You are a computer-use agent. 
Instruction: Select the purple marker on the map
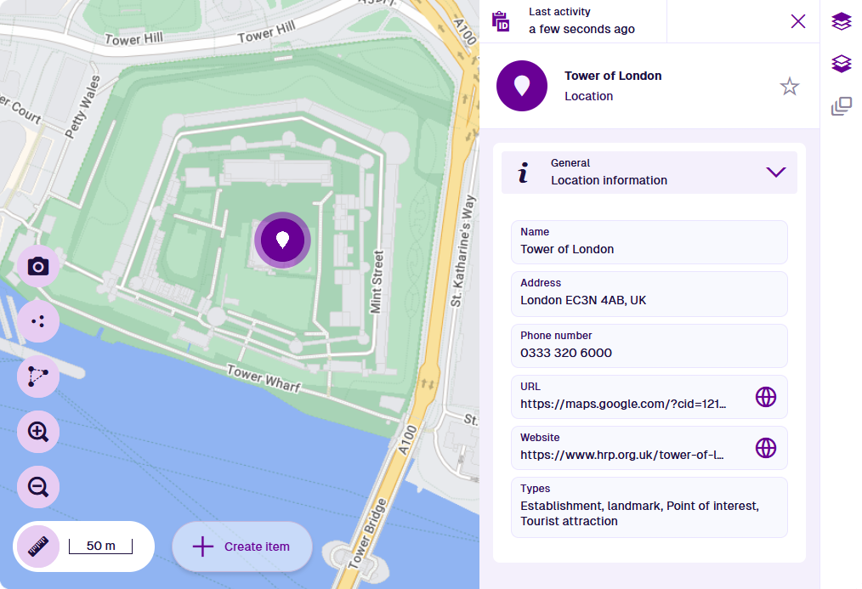click(282, 238)
